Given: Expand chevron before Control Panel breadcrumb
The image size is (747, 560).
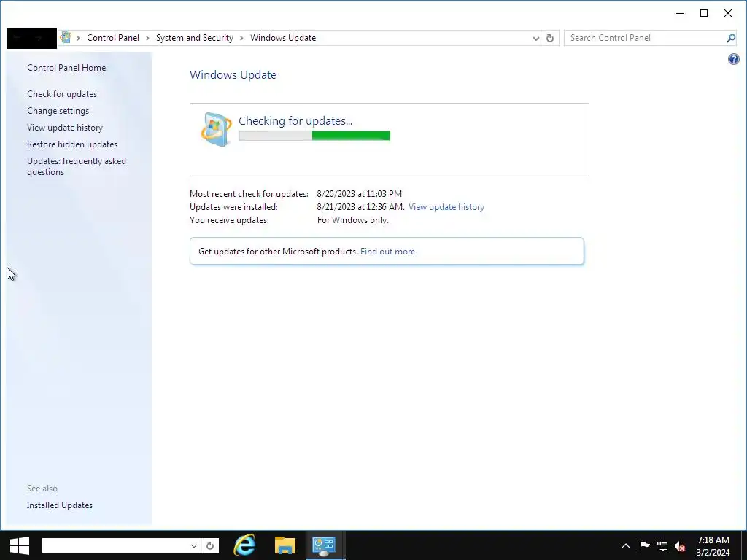Looking at the screenshot, I should [x=79, y=38].
